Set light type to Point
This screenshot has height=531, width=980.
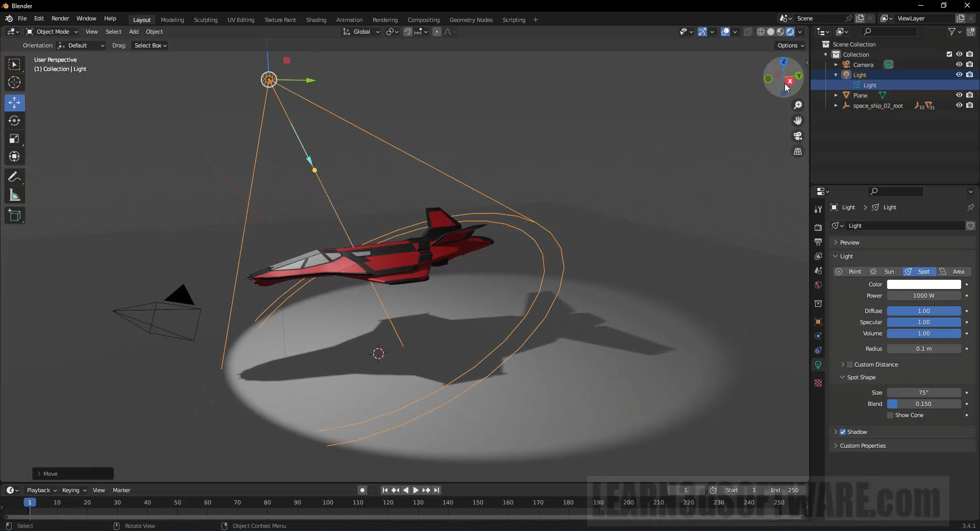849,272
